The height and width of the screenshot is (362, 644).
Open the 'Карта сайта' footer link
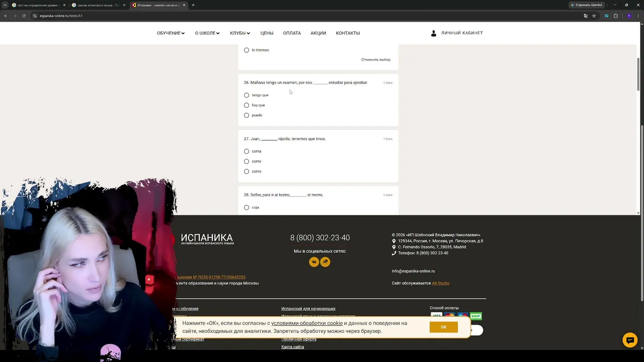coord(293,347)
